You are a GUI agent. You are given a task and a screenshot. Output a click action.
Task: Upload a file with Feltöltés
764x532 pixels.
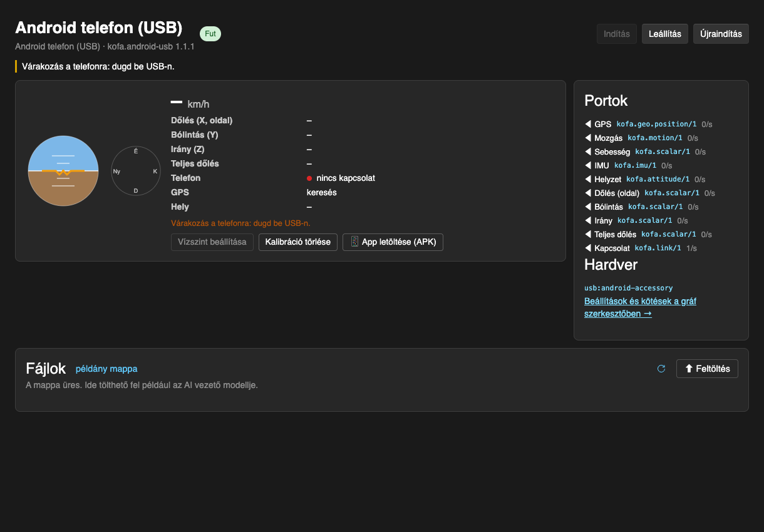707,369
